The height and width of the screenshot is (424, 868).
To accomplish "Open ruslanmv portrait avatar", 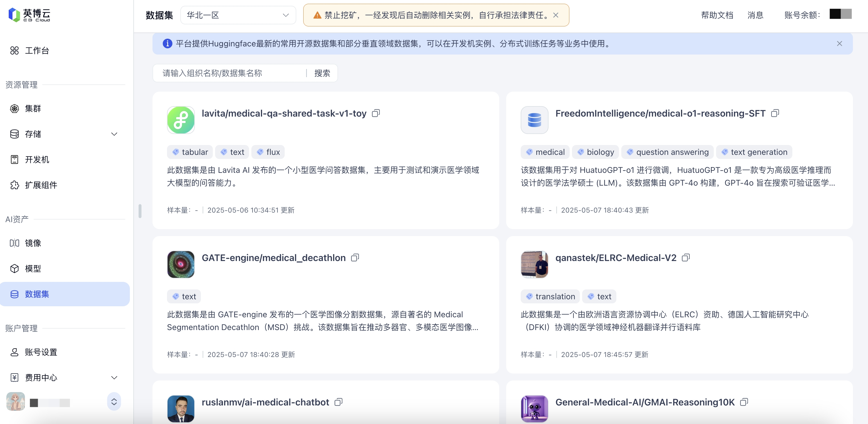I will pyautogui.click(x=181, y=409).
